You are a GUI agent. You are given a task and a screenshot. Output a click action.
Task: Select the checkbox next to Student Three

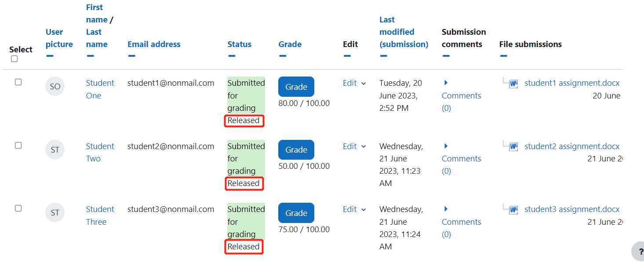pyautogui.click(x=18, y=208)
